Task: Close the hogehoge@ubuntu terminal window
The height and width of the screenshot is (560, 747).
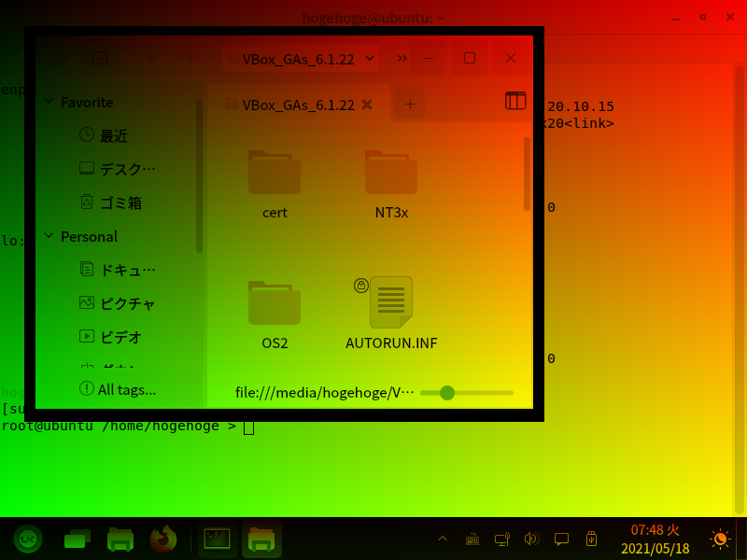Action: coord(730,17)
